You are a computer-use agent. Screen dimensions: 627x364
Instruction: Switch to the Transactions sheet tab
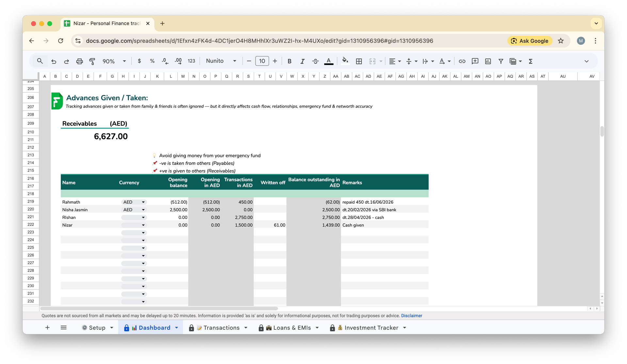[x=221, y=327]
